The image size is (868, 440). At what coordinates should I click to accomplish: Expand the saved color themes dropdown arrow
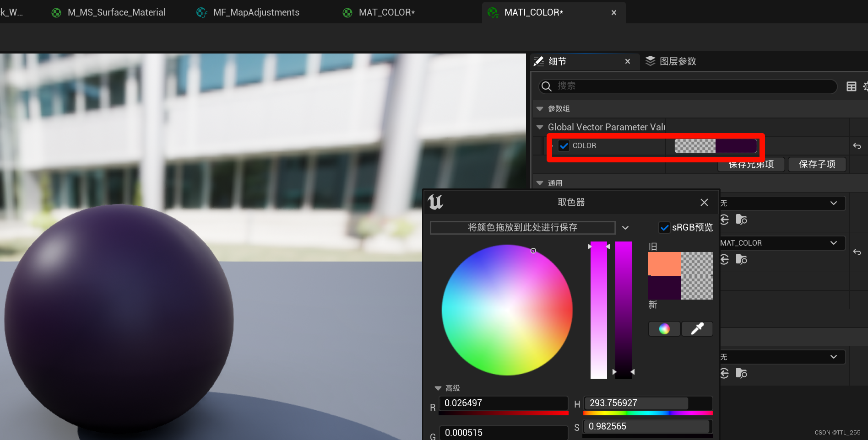(x=625, y=228)
